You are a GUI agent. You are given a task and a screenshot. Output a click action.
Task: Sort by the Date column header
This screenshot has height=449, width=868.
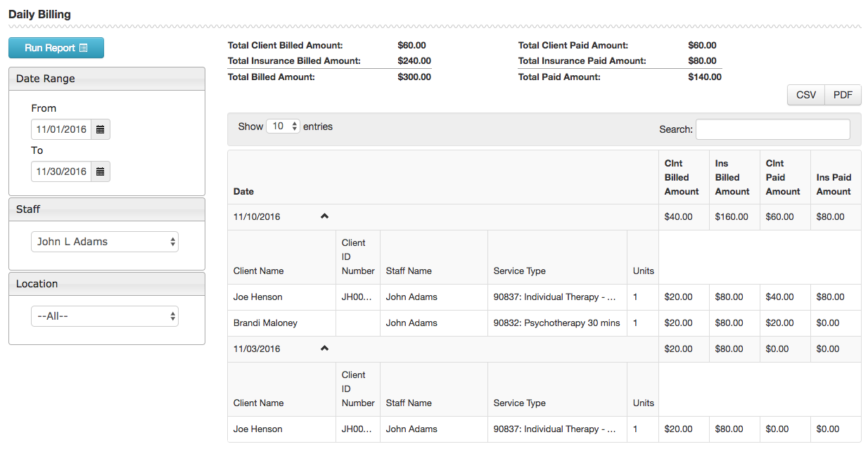coord(243,191)
